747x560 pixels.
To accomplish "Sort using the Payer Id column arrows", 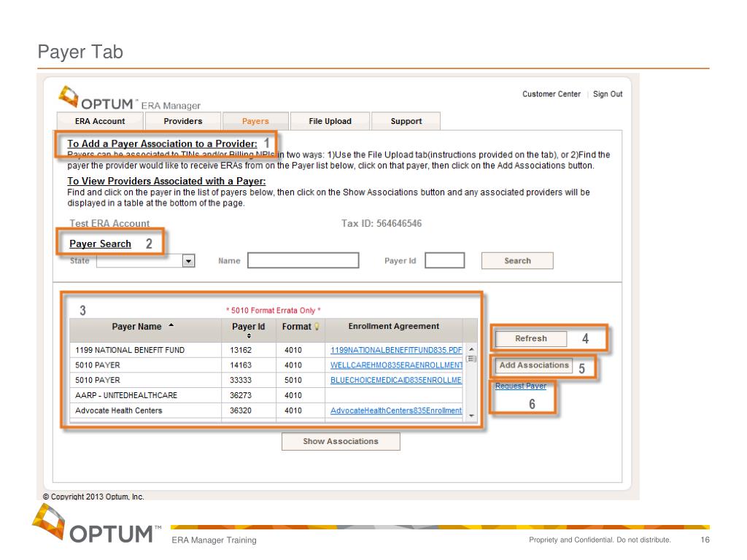I will pos(249,336).
